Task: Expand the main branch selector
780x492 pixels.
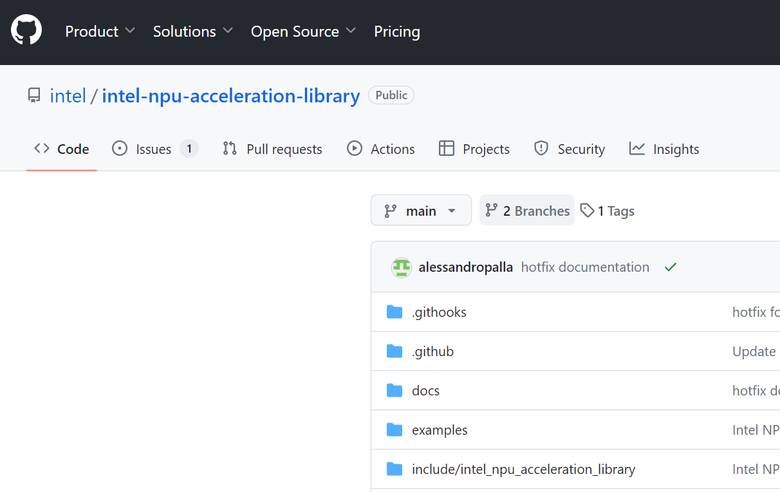Action: point(421,210)
